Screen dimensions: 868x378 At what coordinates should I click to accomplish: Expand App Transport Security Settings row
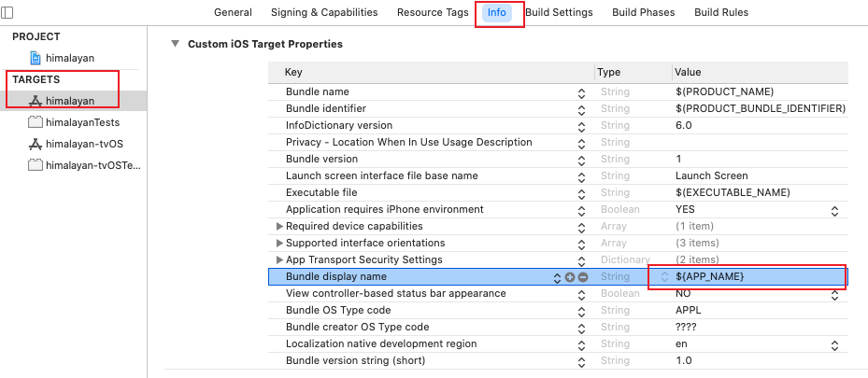pyautogui.click(x=279, y=259)
